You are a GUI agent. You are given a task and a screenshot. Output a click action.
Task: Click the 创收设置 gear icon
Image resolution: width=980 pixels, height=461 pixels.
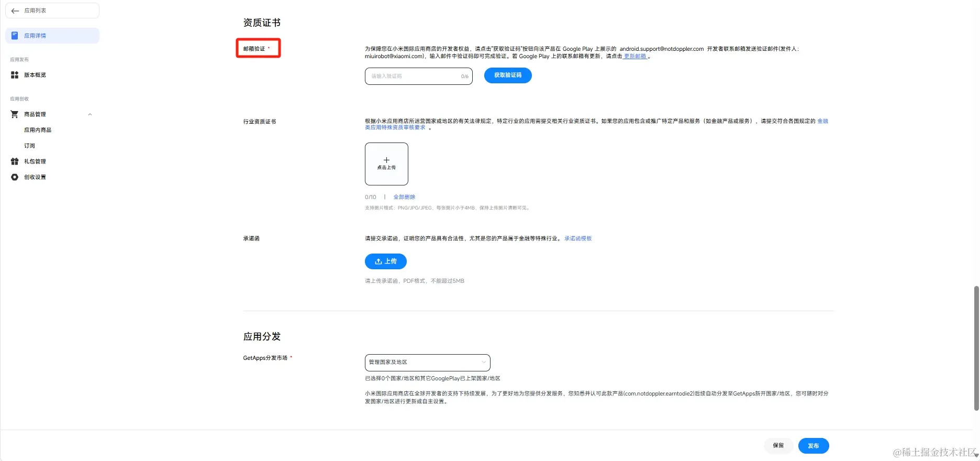(x=15, y=177)
